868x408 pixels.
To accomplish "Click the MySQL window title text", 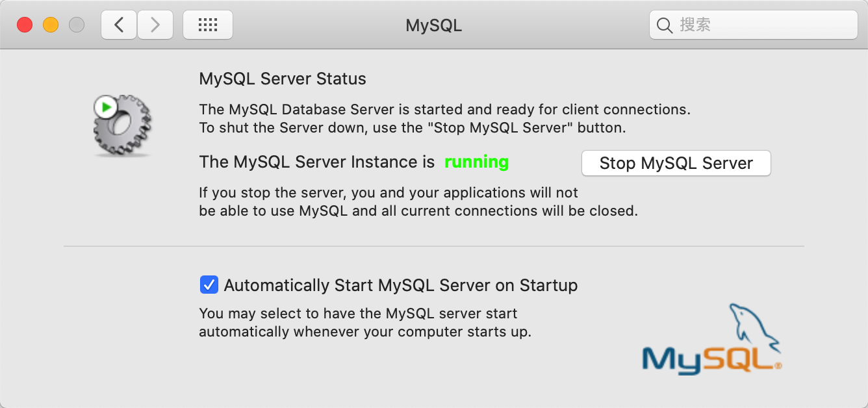I will (434, 25).
